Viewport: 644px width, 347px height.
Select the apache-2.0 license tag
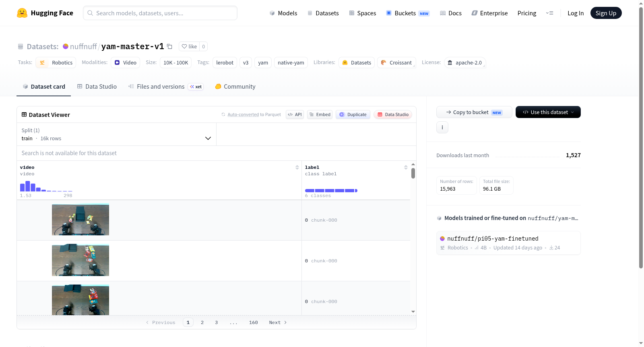(x=465, y=62)
